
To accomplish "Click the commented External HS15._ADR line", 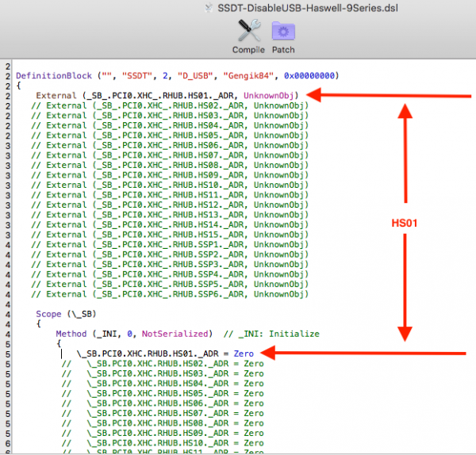I will [x=170, y=235].
